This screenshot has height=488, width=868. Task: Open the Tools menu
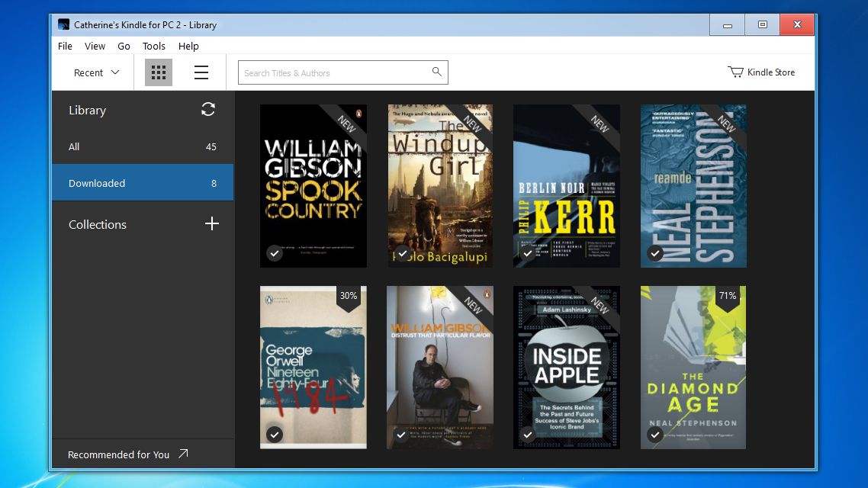point(153,46)
